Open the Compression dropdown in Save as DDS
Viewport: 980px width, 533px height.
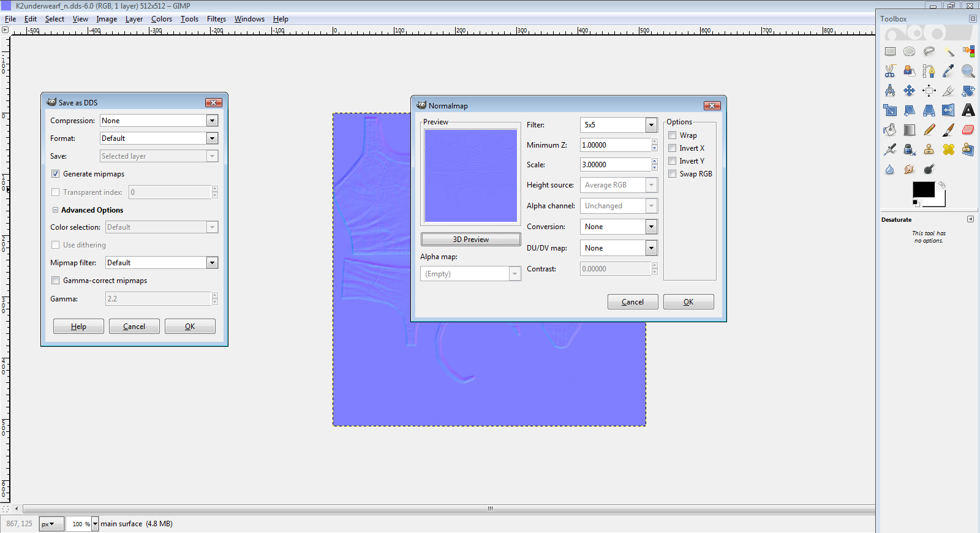(x=159, y=121)
